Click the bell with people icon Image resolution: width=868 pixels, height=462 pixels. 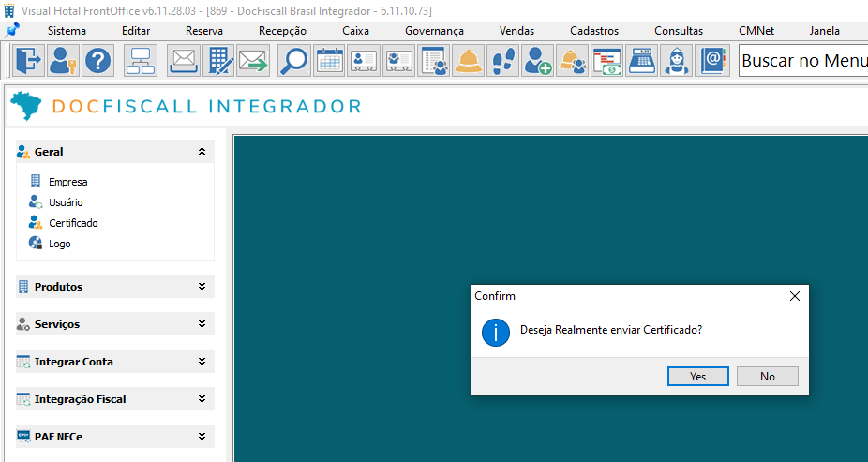click(x=573, y=61)
